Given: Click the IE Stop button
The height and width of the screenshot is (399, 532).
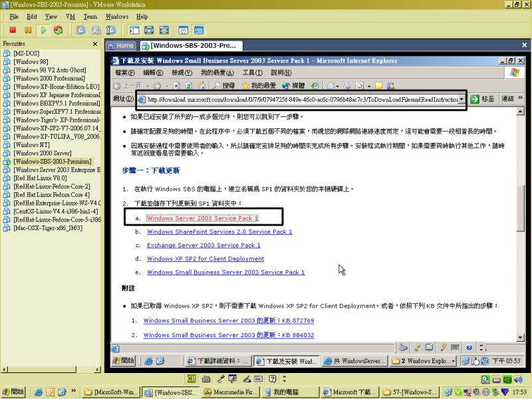Looking at the screenshot, I should [176, 86].
